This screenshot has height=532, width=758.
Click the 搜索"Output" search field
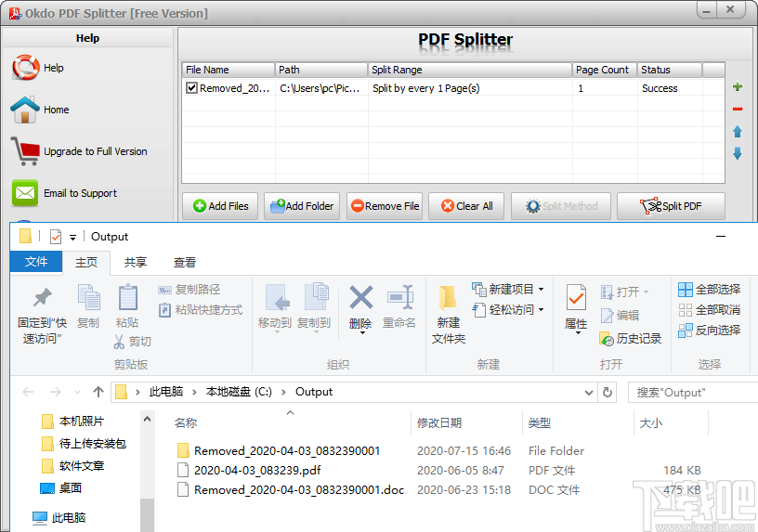(693, 393)
